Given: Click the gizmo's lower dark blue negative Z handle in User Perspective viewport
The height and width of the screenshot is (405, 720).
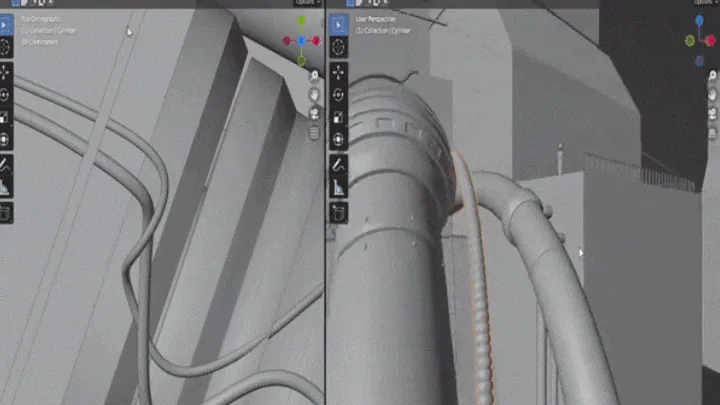Looking at the screenshot, I should coord(699,61).
